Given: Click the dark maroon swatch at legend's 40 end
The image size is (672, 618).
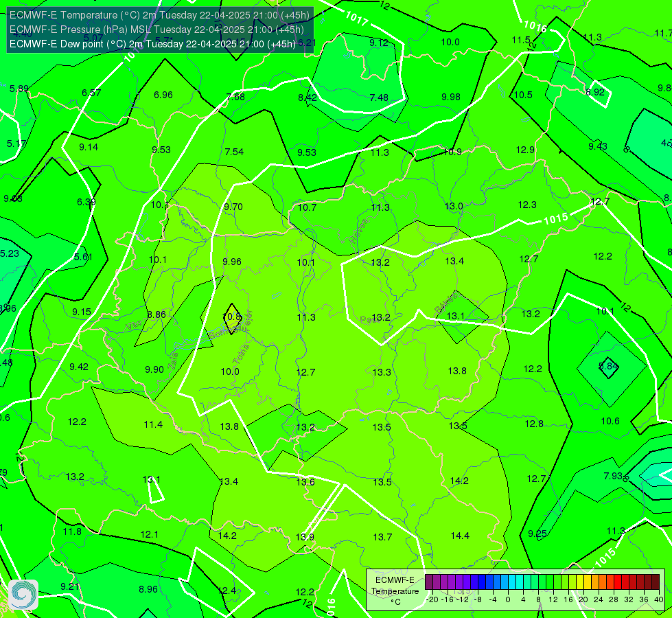Looking at the screenshot, I should point(656,582).
